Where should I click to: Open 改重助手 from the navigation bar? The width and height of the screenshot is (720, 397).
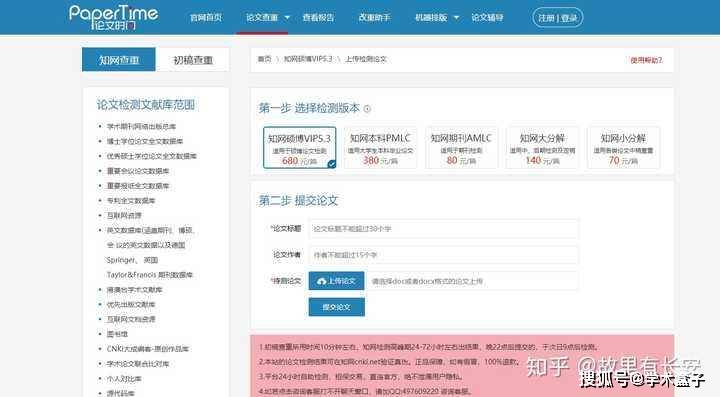coord(374,17)
